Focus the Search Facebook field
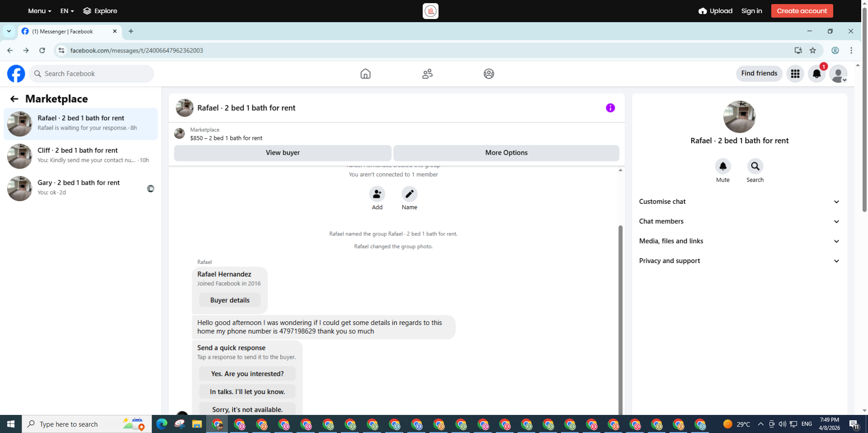This screenshot has height=433, width=868. pos(92,74)
